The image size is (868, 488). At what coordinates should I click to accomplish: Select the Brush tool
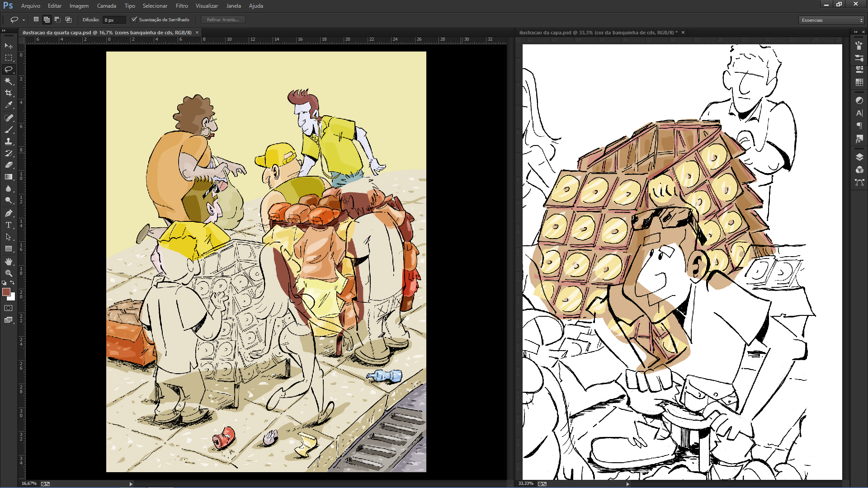point(9,130)
